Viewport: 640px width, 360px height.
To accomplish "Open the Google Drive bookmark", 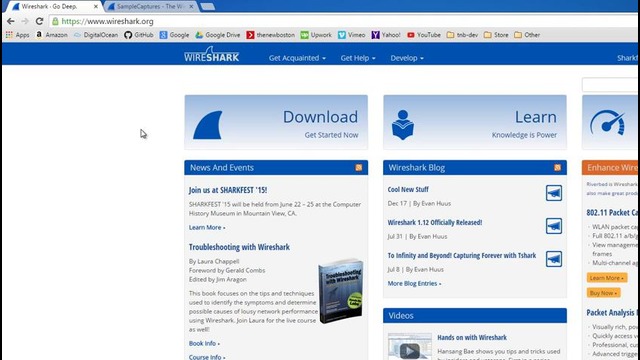I will (218, 35).
